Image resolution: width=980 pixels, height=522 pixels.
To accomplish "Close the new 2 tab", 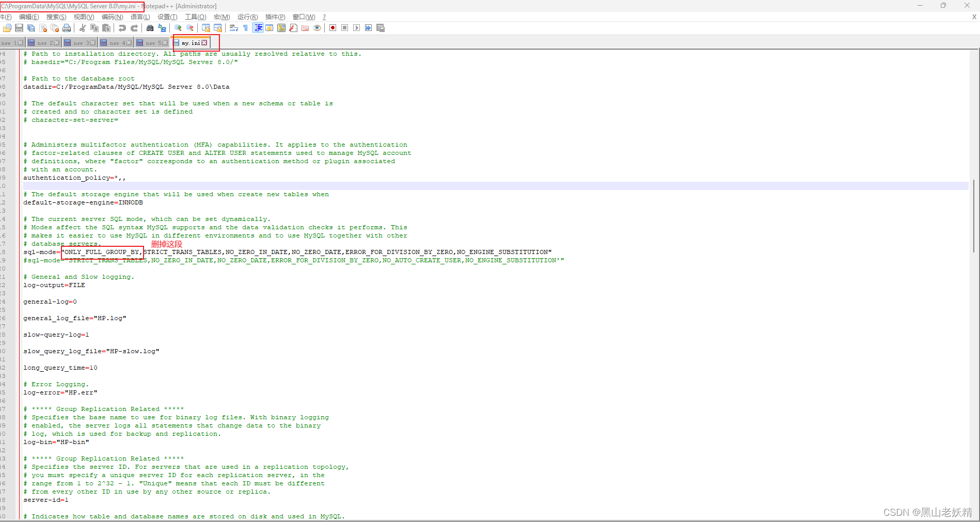I will (56, 43).
